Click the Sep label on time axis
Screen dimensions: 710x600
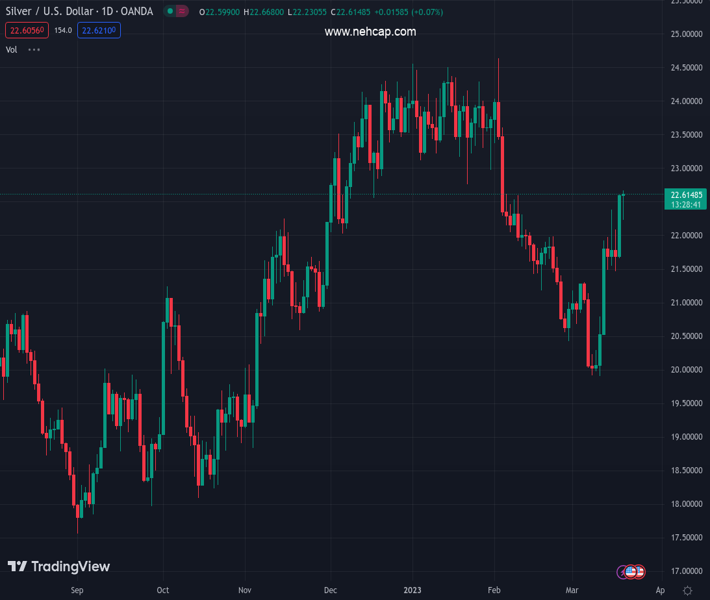pos(77,590)
